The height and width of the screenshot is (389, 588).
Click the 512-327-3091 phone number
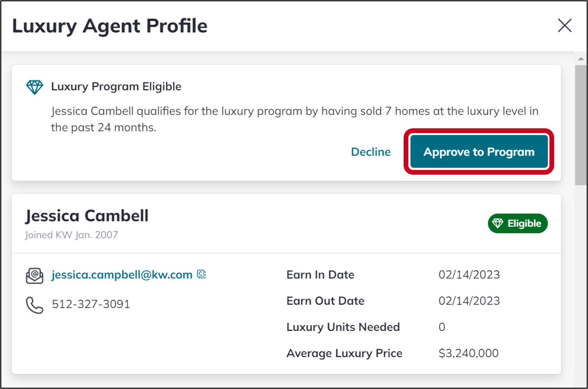pos(91,304)
